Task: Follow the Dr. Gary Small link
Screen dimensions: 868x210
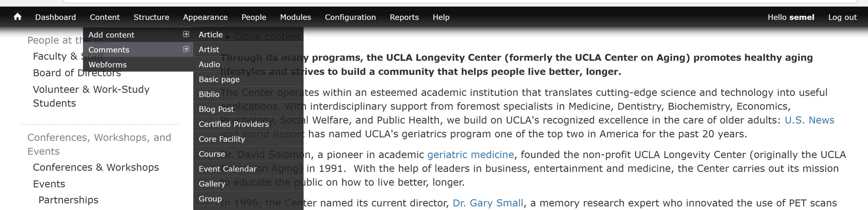Action: [x=487, y=203]
